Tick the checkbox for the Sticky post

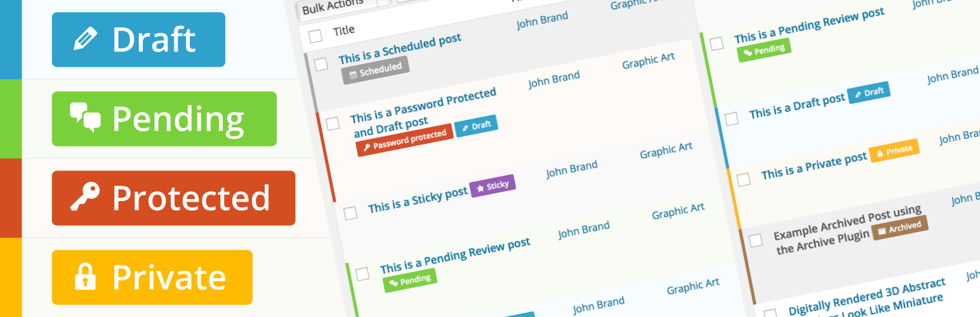tap(350, 214)
